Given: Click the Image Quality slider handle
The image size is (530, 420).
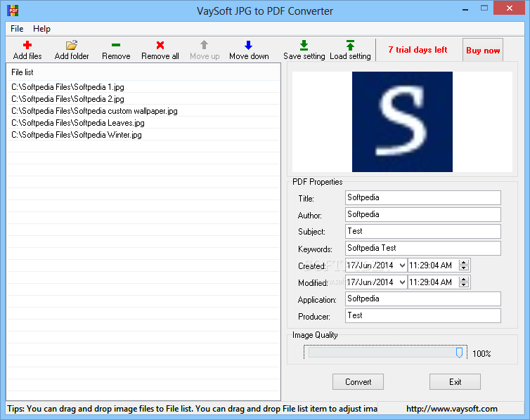Looking at the screenshot, I should point(459,353).
